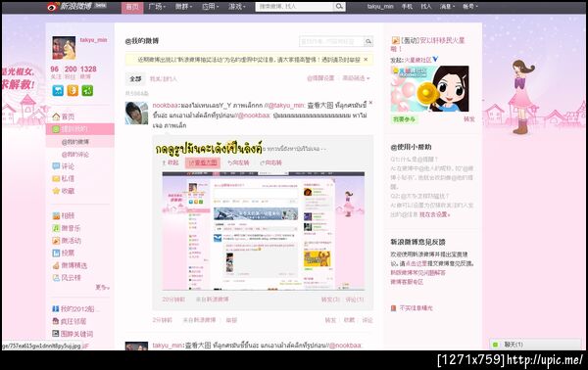Click nookbaa's avatar thumbnail on the first post
588x370 pixels.
pos(136,113)
